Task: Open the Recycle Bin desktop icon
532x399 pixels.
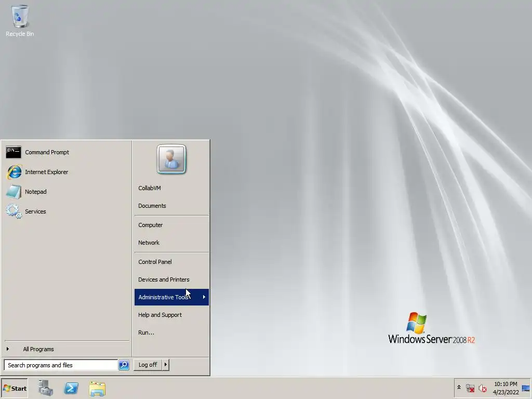Action: 20,20
